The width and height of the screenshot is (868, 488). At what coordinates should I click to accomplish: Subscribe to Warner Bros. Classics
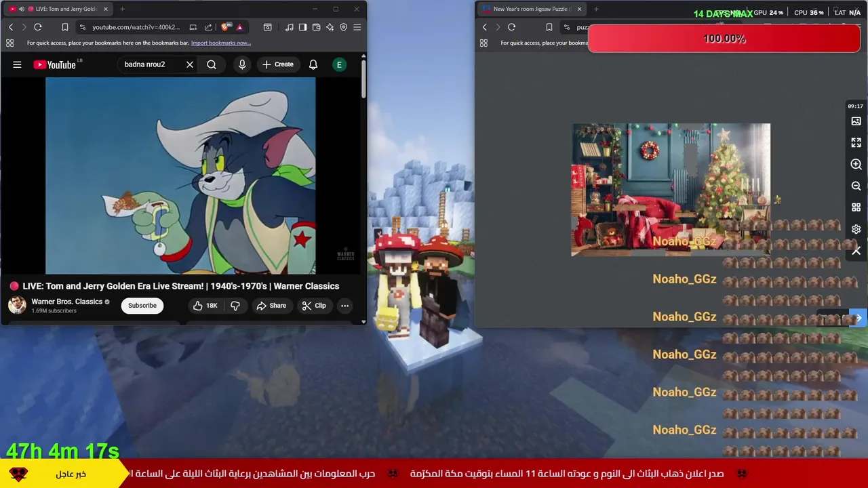(x=142, y=306)
